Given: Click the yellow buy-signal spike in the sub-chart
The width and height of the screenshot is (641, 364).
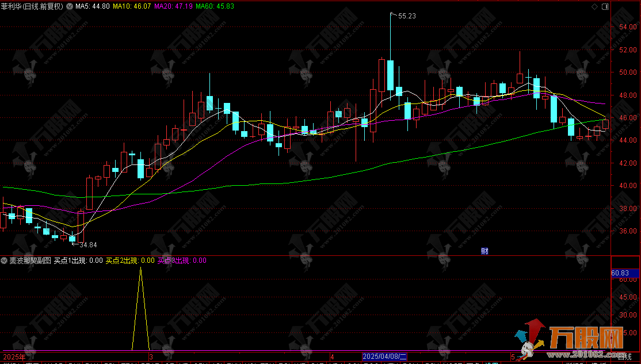Looking at the screenshot, I should tap(141, 308).
